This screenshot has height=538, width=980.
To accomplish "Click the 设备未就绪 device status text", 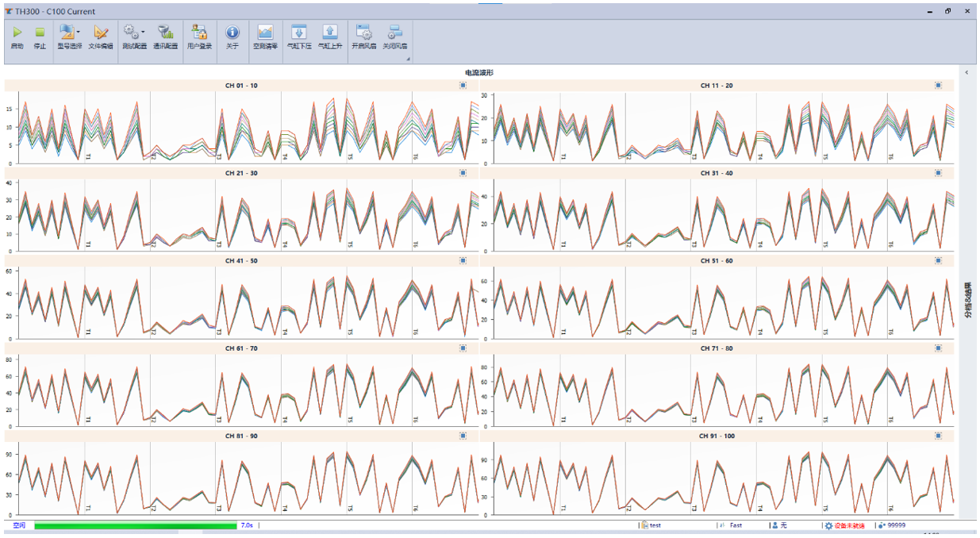I will 849,525.
